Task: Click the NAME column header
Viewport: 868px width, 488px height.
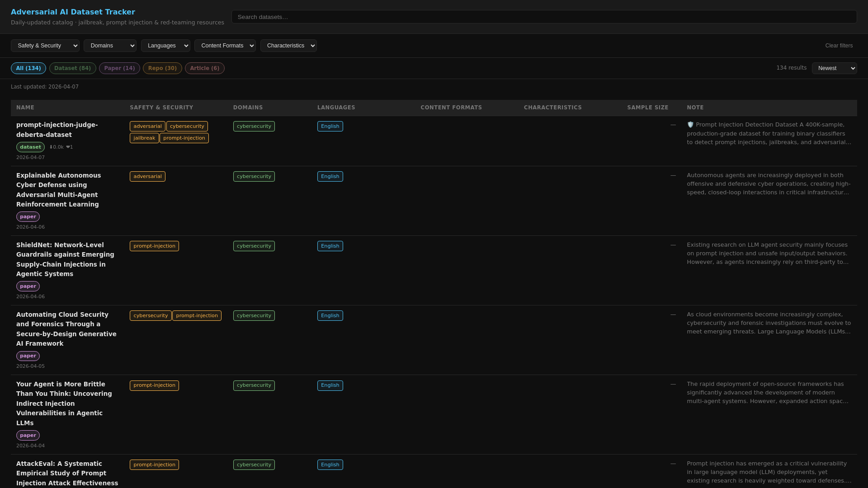Action: click(x=25, y=108)
